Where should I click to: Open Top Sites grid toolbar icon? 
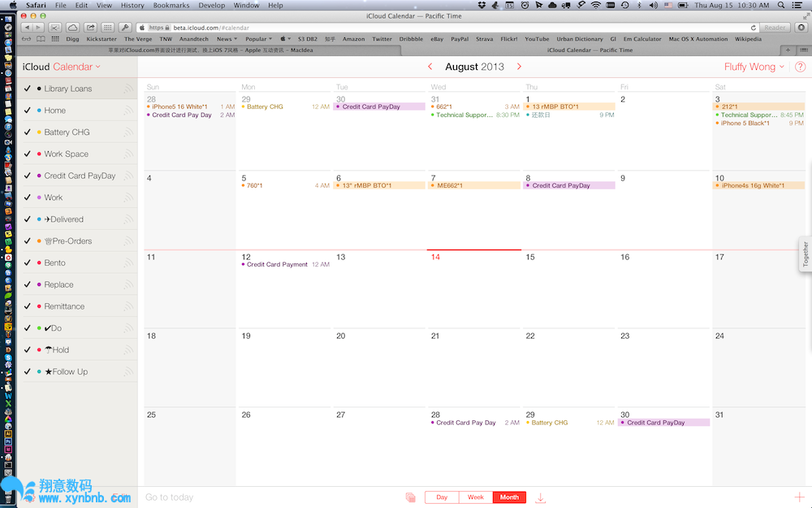tap(108, 28)
